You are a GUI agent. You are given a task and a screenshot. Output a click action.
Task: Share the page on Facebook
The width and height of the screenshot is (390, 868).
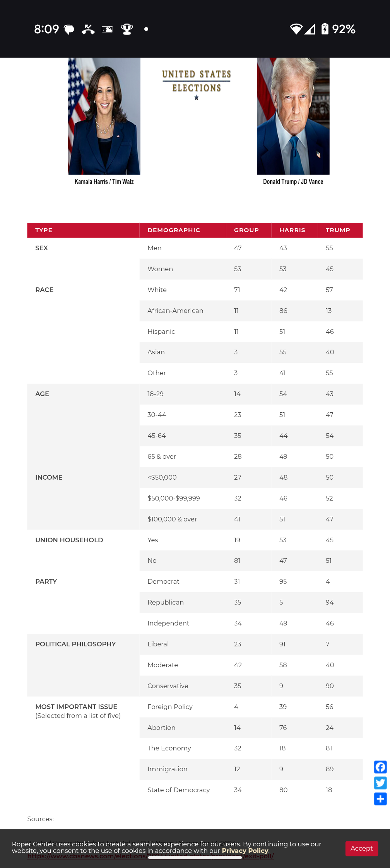[x=380, y=767]
